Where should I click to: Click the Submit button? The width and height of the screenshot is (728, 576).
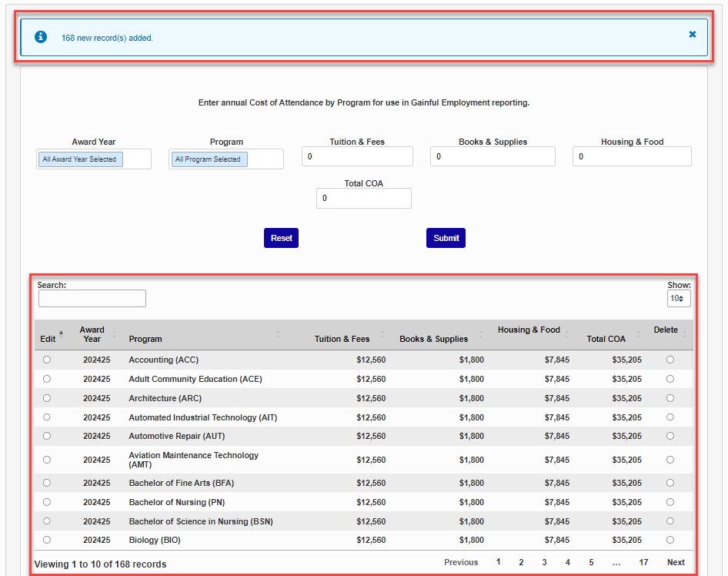[x=446, y=238]
